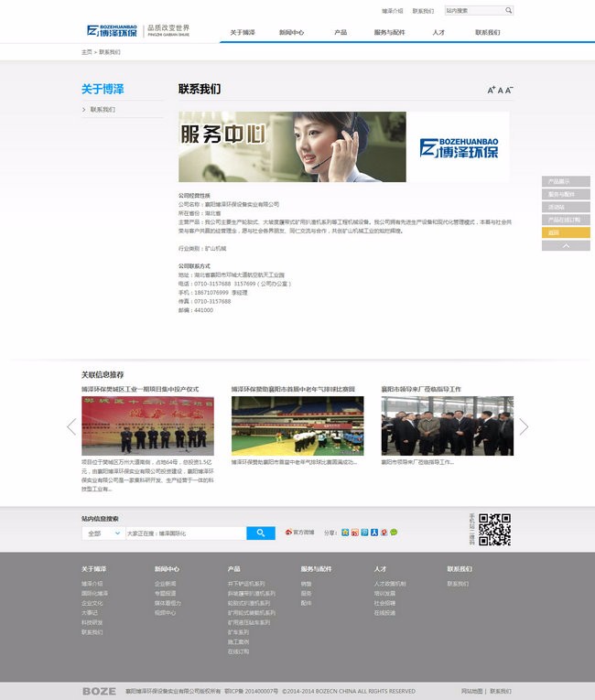The width and height of the screenshot is (595, 700).
Task: Click 主页 in the breadcrumb
Action: click(87, 52)
